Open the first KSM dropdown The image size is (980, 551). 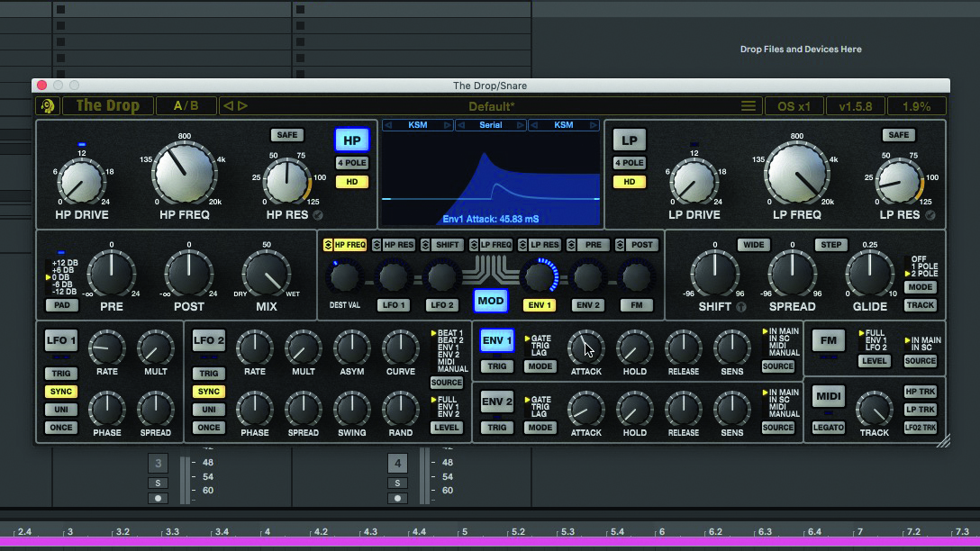418,125
